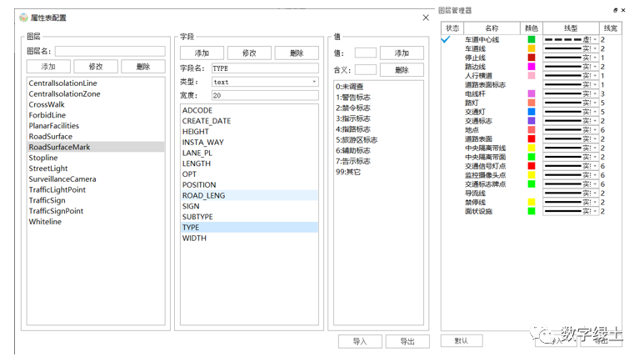The height and width of the screenshot is (362, 644).
Task: Click the 名称 column header
Action: coord(492,28)
